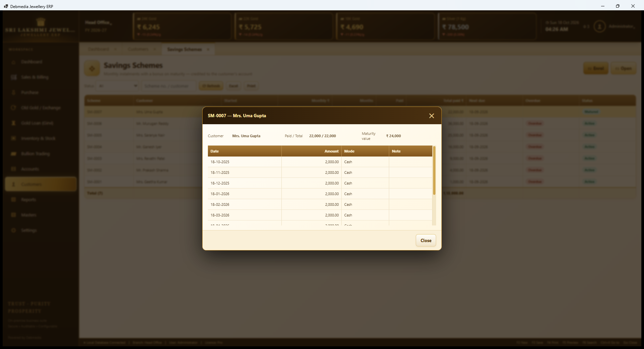644x349 pixels.
Task: Select the 18-10-2025 date cell
Action: click(x=244, y=162)
